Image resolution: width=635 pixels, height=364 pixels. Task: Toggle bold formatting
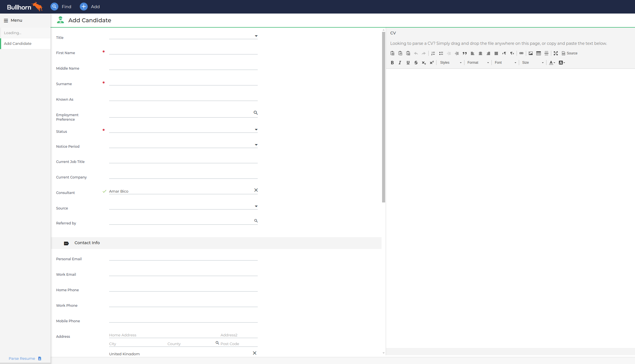coord(392,63)
